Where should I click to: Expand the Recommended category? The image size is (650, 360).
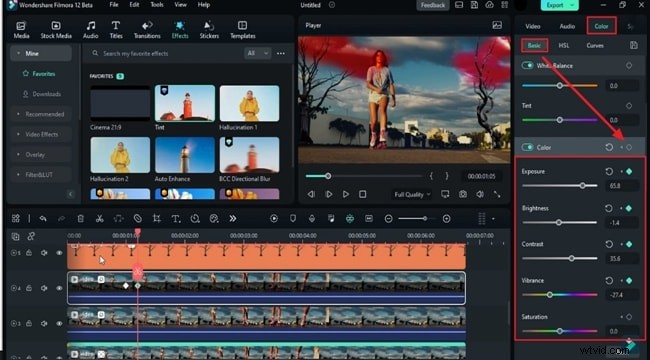pos(41,114)
